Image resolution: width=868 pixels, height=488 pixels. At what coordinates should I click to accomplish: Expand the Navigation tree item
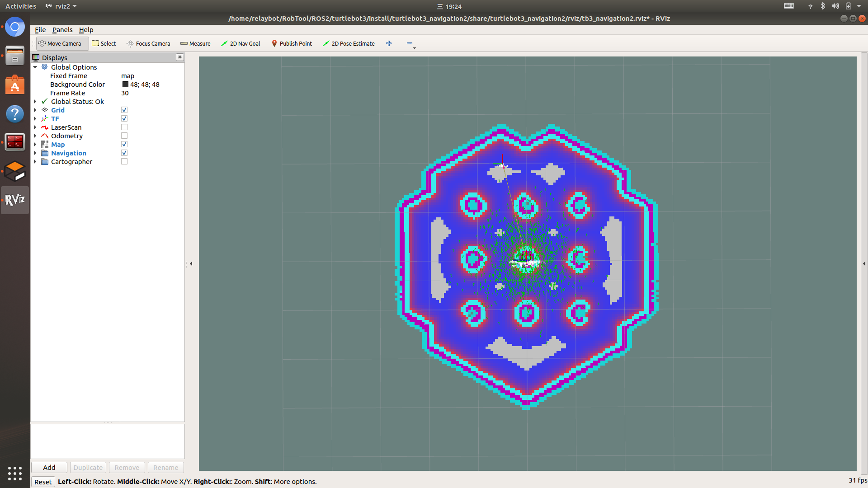(35, 153)
